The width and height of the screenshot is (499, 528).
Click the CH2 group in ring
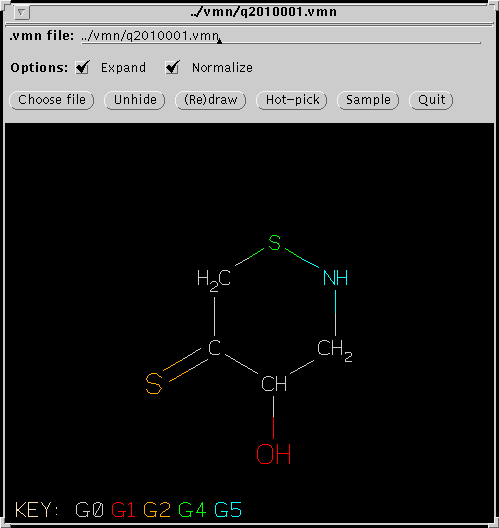tap(335, 350)
